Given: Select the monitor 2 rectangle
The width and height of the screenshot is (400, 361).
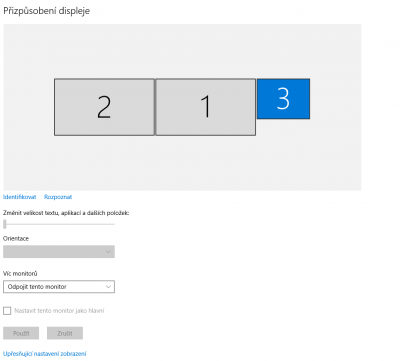Looking at the screenshot, I should tap(104, 107).
